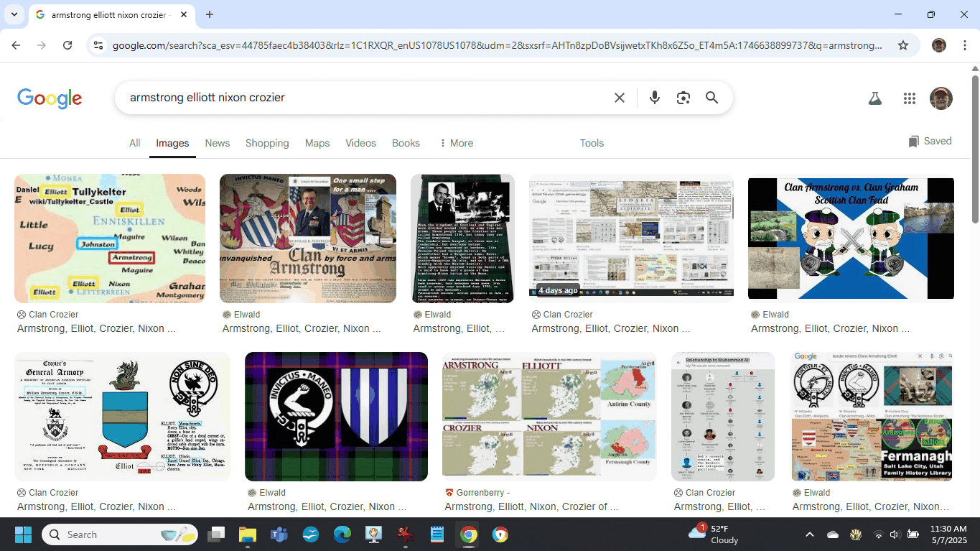Open thumbnail marked 4 days ago

[x=631, y=239]
